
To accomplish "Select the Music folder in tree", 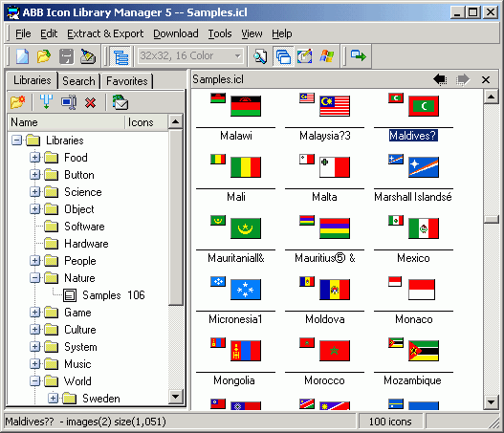I will [x=77, y=364].
